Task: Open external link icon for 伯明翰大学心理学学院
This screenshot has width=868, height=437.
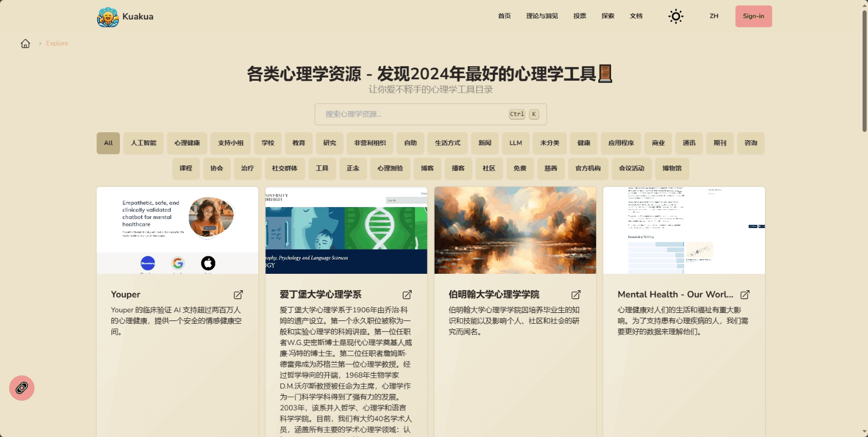Action: (x=576, y=295)
